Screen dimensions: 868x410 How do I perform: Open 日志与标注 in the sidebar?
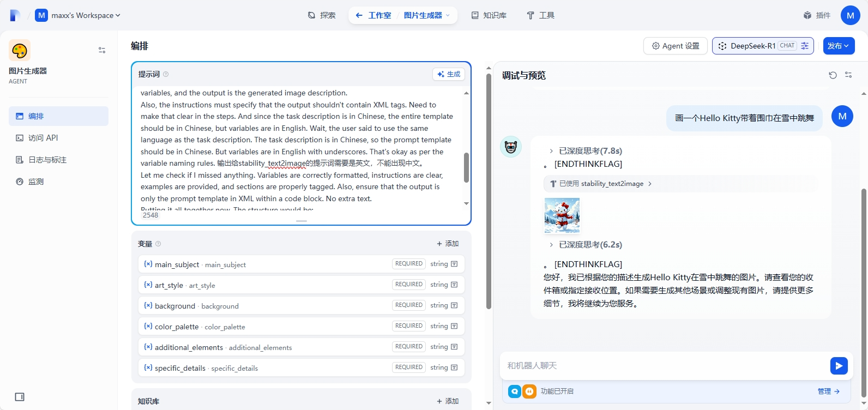click(x=58, y=160)
